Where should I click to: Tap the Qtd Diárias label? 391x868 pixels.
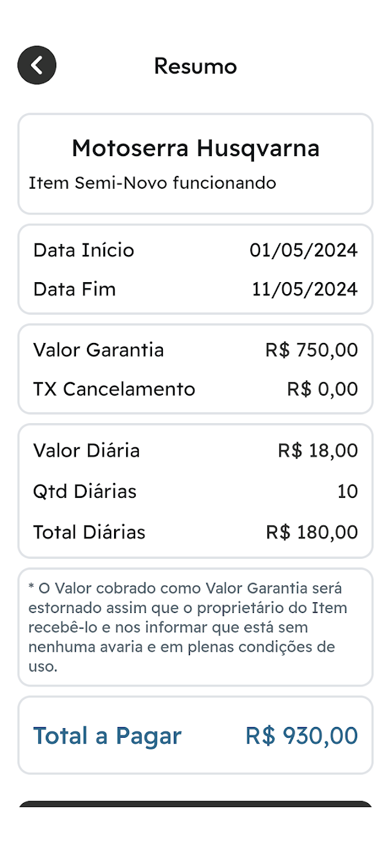[x=84, y=492]
